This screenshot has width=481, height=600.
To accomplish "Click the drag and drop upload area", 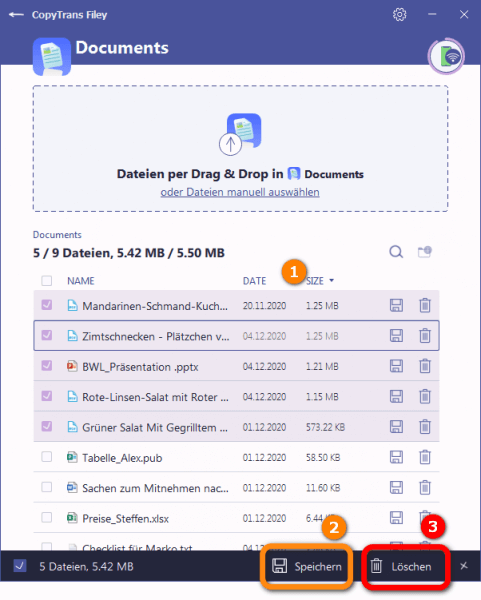I will pyautogui.click(x=240, y=148).
